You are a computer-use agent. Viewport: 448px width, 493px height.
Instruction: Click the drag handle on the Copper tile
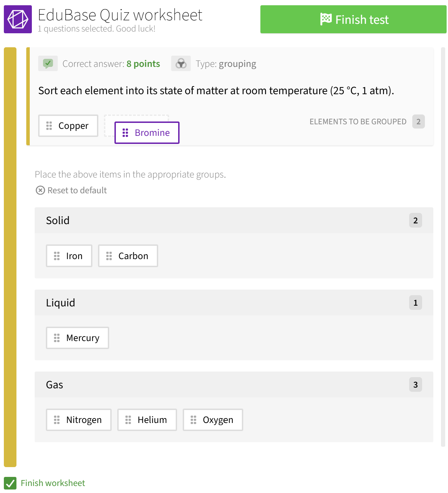(x=49, y=126)
